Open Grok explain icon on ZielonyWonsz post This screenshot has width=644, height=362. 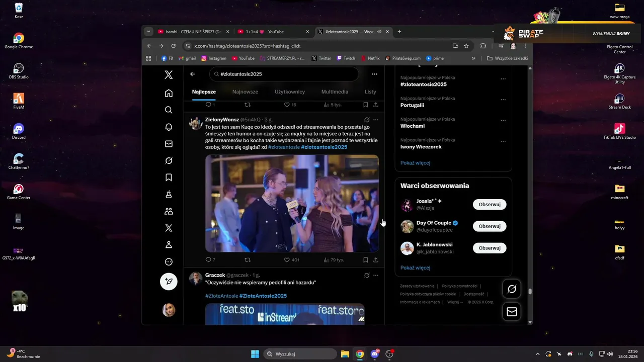coord(367,120)
